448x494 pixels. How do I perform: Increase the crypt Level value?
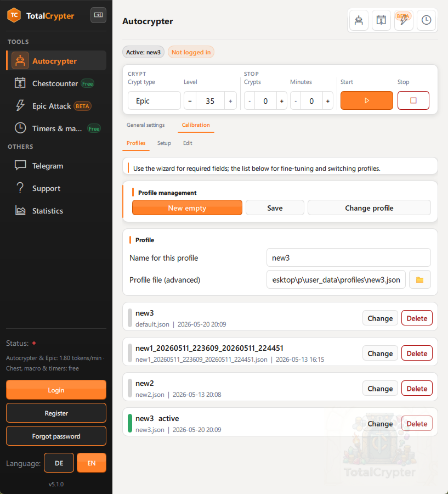(x=230, y=101)
